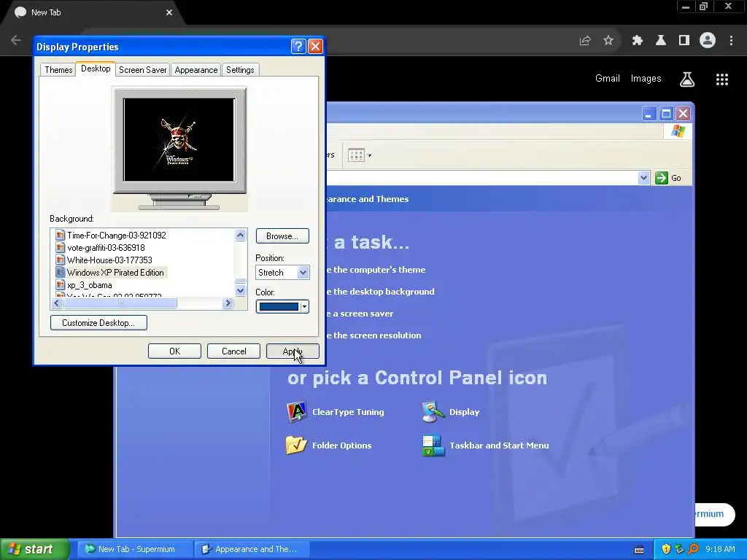Click the background list scroll up arrow
Viewport: 747px width, 560px height.
(x=240, y=235)
